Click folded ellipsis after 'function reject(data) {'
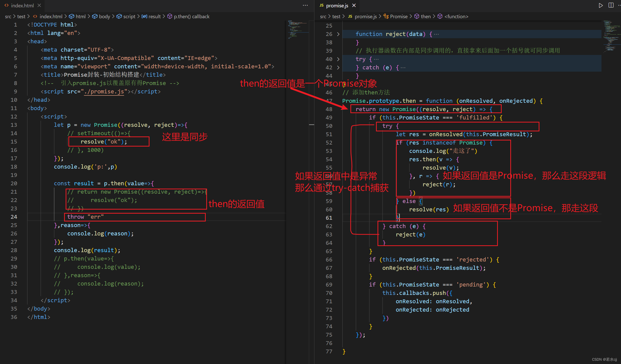 click(436, 34)
